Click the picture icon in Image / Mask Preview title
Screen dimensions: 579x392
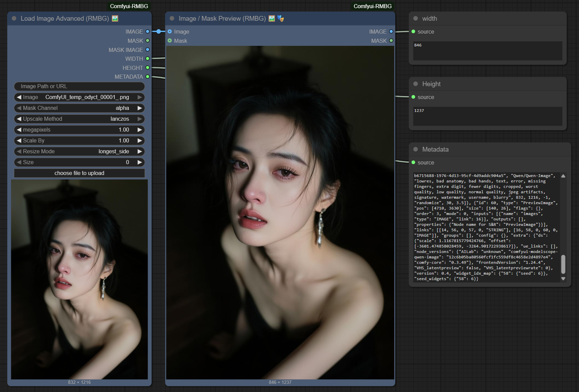pos(272,19)
